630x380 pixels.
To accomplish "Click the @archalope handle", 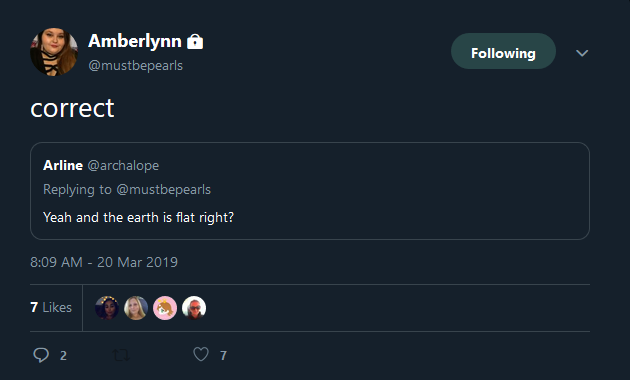I will tap(123, 165).
